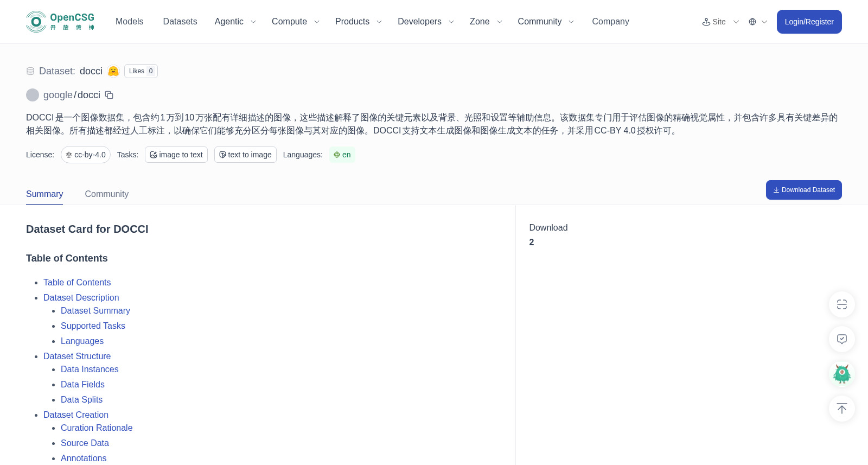Click the Dataset Card for DOCCI heading
Screen dimensions: 868x465
[x=87, y=229]
